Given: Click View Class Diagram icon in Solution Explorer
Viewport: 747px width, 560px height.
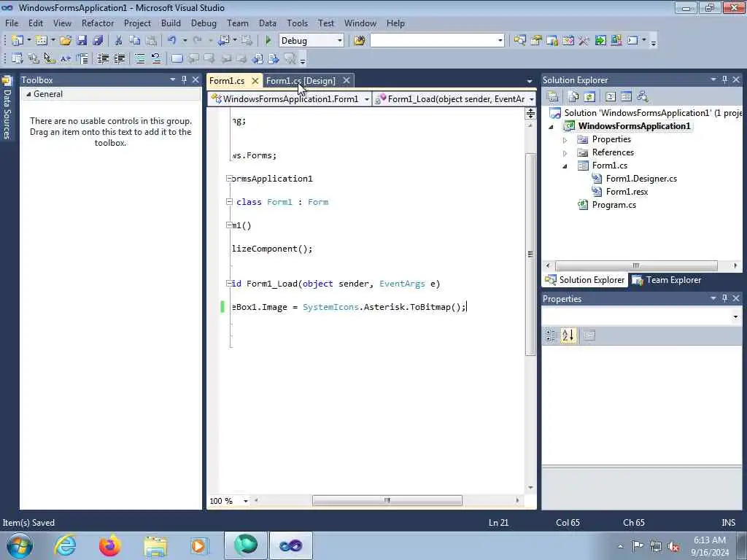Looking at the screenshot, I should pos(643,97).
